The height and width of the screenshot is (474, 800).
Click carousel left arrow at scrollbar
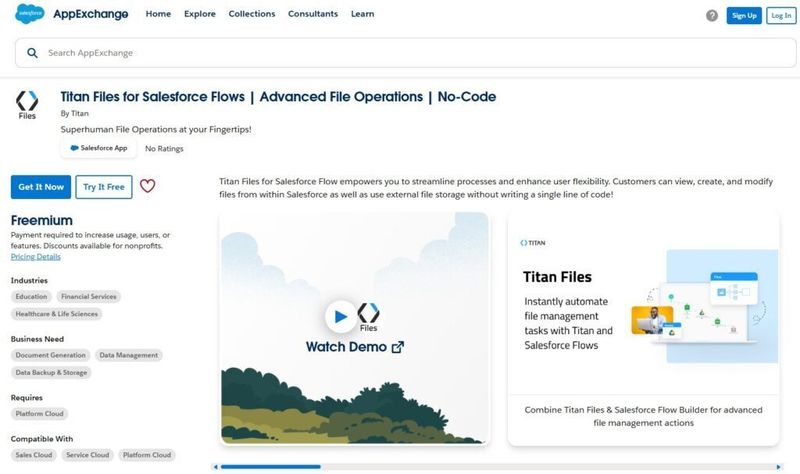(216, 467)
